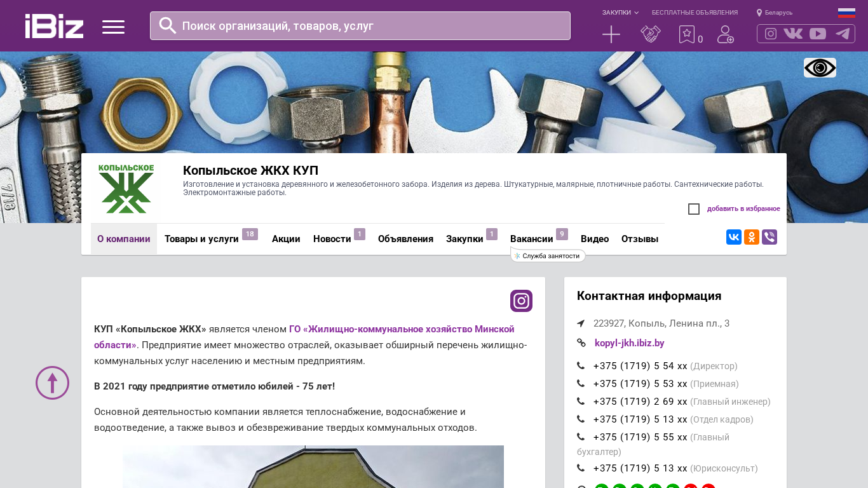The image size is (868, 488).
Task: Click the favorites counter showing 0
Action: point(700,39)
